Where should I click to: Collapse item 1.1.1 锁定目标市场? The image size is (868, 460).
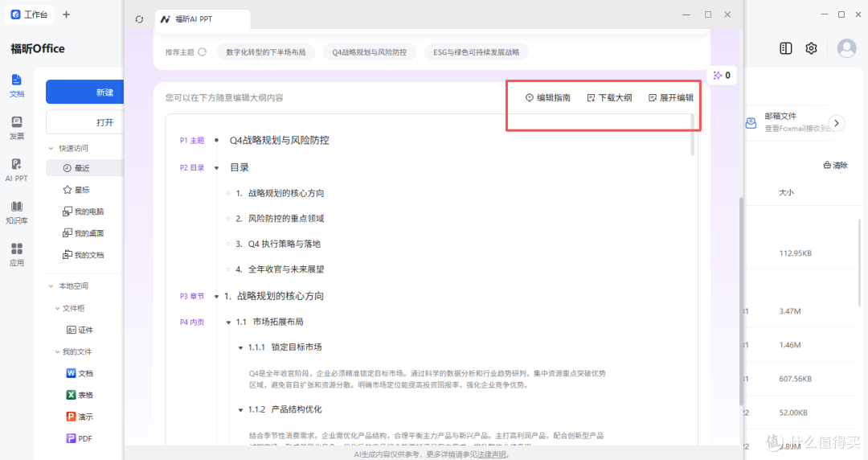click(x=240, y=347)
